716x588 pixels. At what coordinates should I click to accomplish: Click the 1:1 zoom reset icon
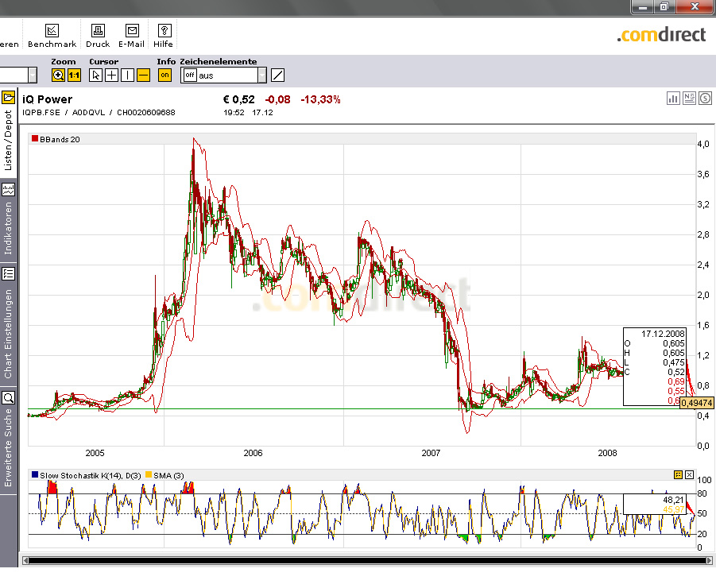tap(75, 74)
